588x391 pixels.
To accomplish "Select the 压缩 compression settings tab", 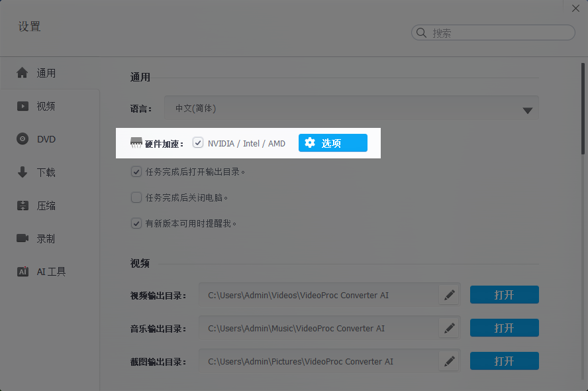I will coord(50,205).
